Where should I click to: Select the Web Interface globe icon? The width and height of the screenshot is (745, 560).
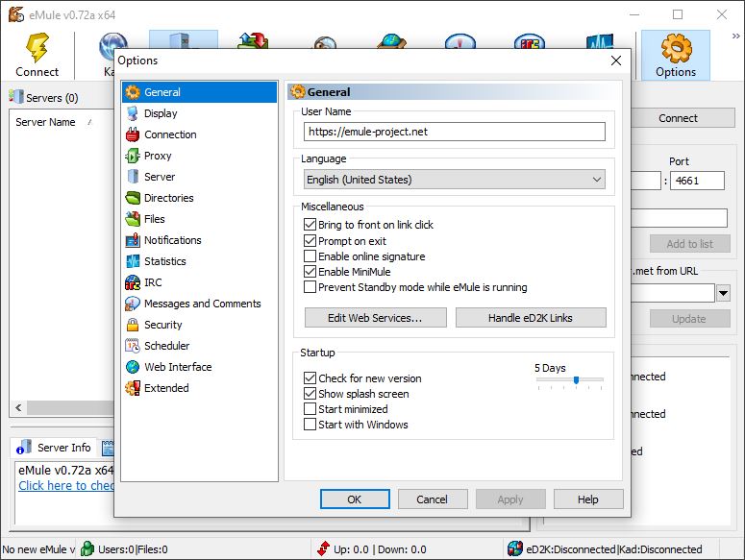tap(133, 367)
